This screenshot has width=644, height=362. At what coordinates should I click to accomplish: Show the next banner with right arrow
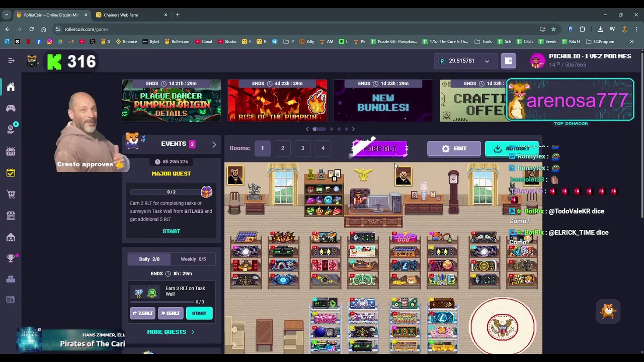[x=353, y=129]
